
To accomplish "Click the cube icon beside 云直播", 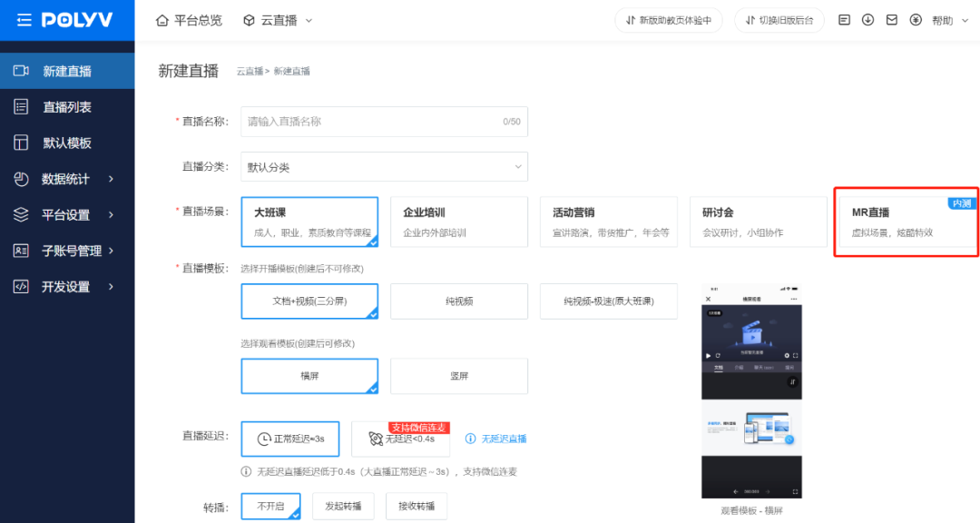I will [x=249, y=20].
